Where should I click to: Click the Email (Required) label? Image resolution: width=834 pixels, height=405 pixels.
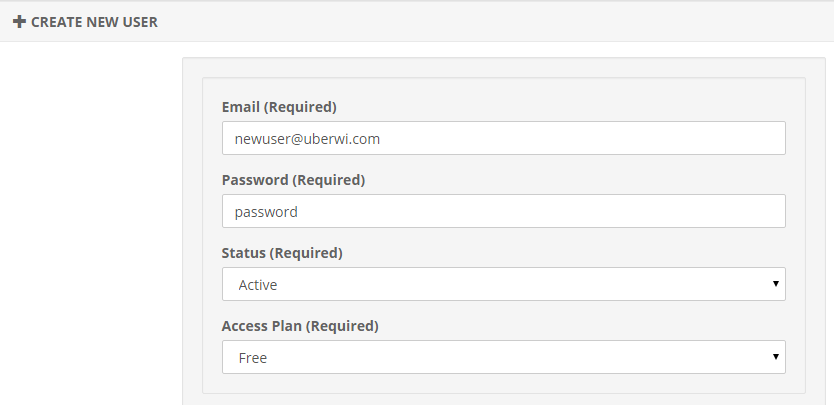coord(279,107)
